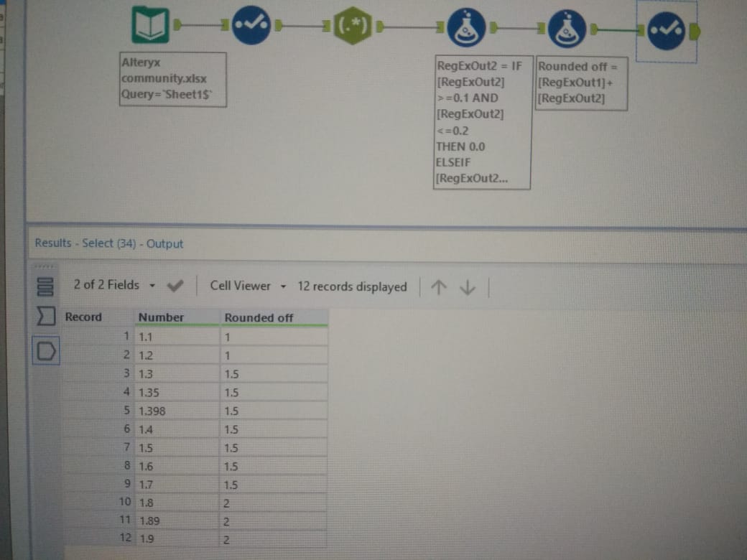Click the Results - Select (34) - Output header
The image size is (747, 560).
(108, 243)
